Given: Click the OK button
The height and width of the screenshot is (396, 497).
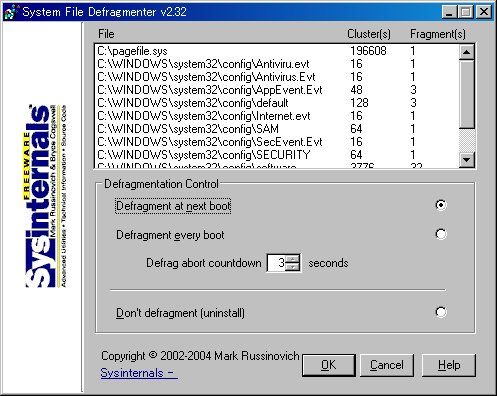Looking at the screenshot, I should coord(329,365).
